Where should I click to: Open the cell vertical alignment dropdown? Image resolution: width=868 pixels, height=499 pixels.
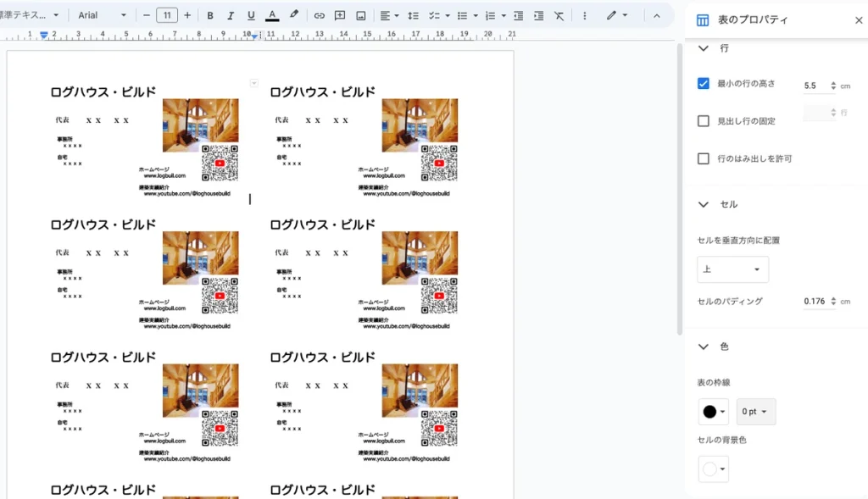coord(732,269)
